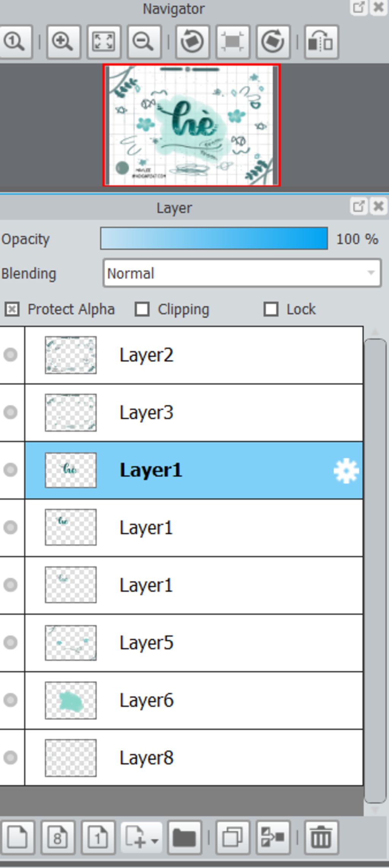Adjust the layer Opacity slider

[214, 239]
